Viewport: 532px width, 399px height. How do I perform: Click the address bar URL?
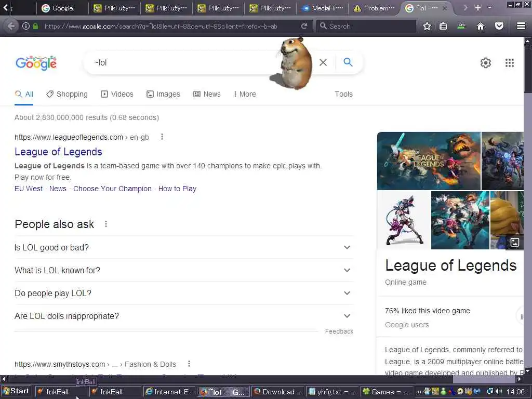pos(161,26)
